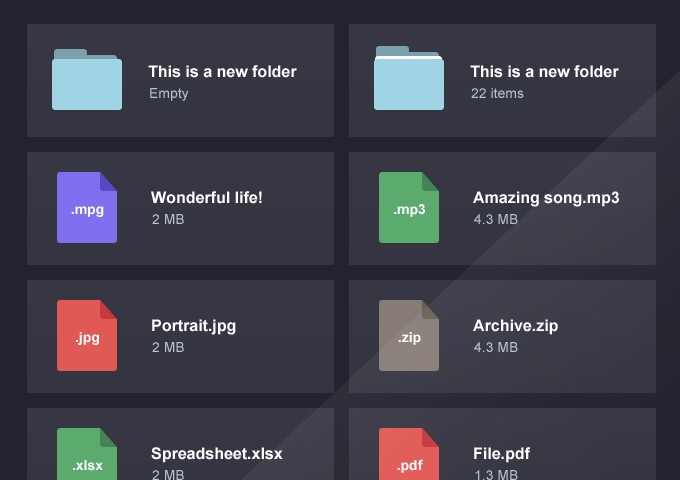The image size is (680, 480).
Task: Select the green .xlsx file icon
Action: click(x=87, y=454)
